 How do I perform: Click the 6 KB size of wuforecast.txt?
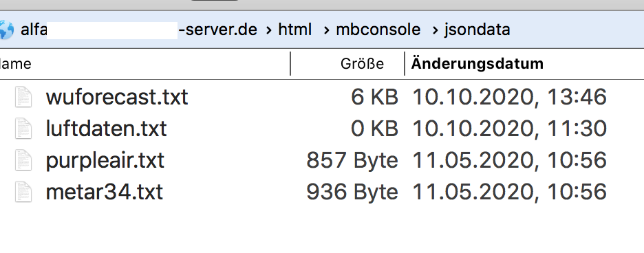(x=374, y=97)
